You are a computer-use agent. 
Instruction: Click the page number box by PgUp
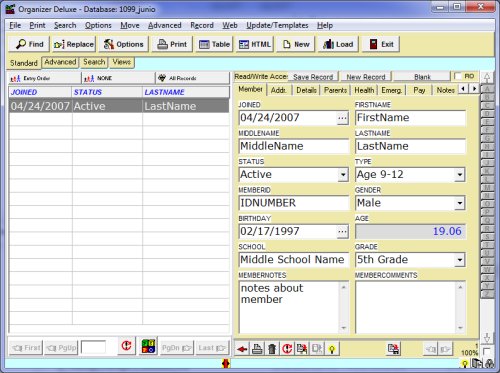93,347
